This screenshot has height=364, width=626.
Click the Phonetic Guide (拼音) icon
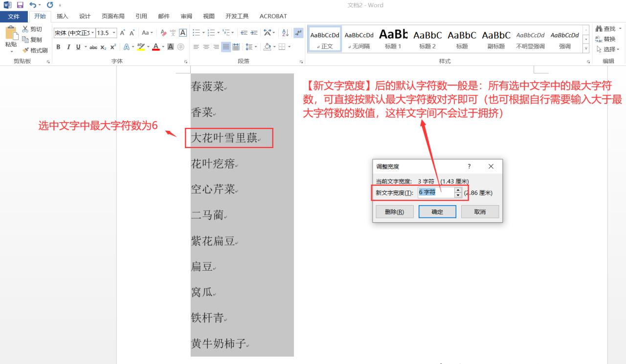coord(173,33)
